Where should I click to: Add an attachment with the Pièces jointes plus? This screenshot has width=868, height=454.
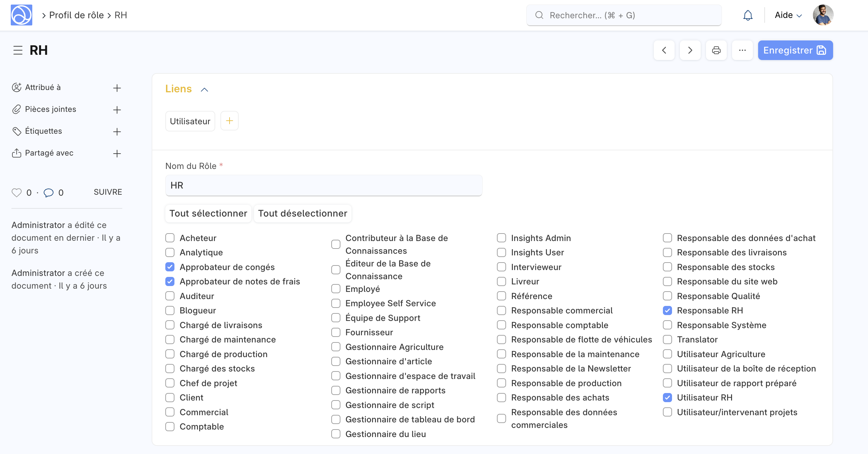coord(117,110)
